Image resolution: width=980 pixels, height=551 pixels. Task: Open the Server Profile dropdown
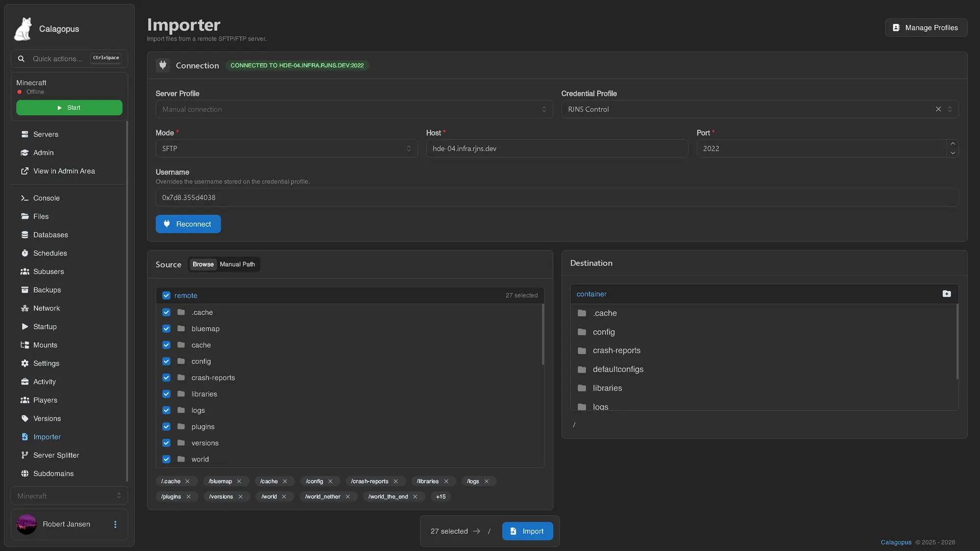pyautogui.click(x=354, y=109)
